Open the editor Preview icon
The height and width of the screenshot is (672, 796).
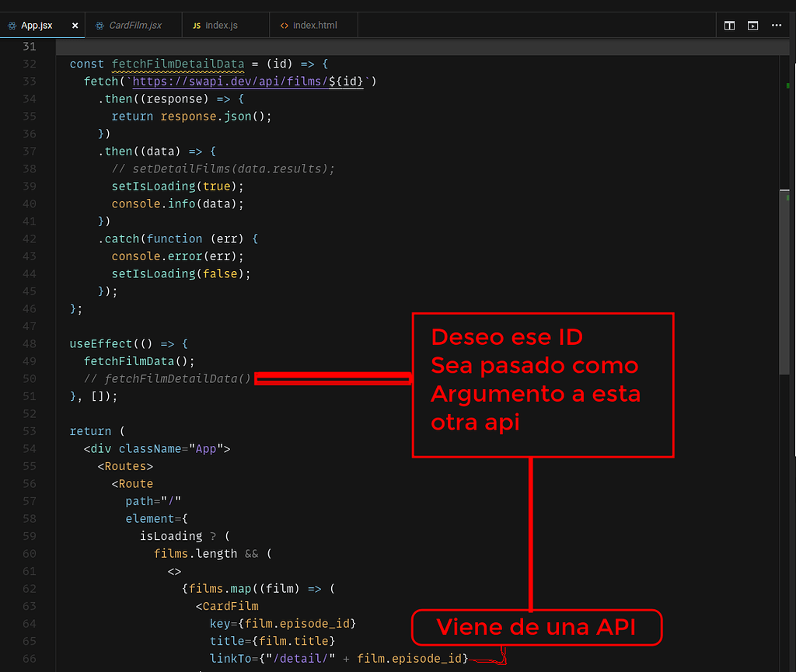click(x=752, y=25)
